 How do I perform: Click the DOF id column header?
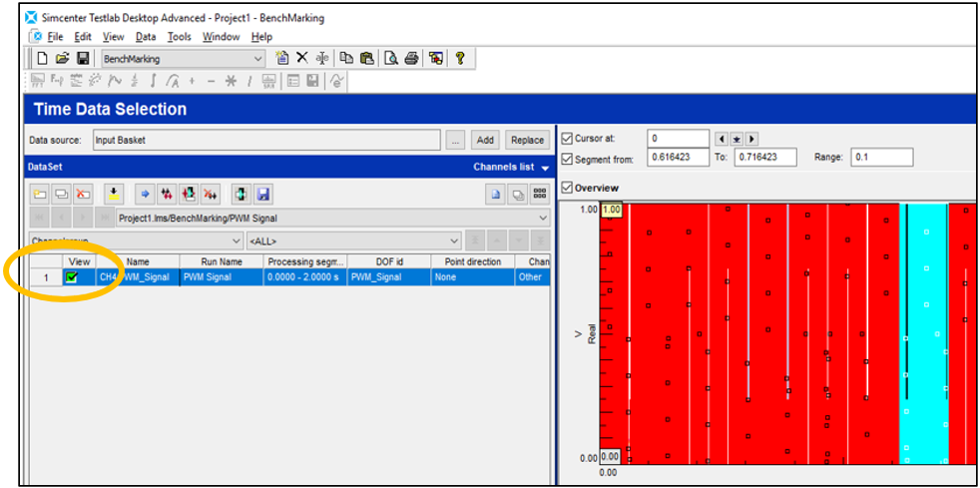389,261
